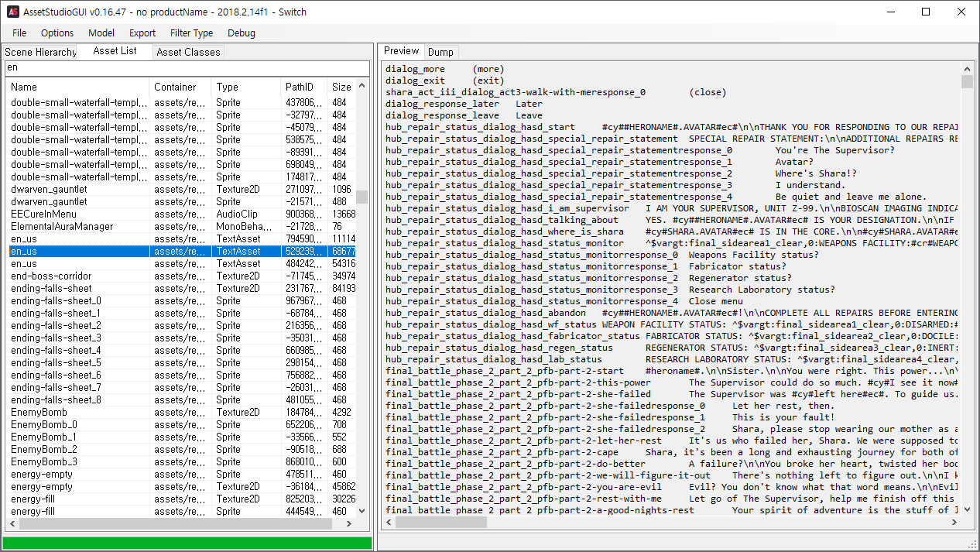Select the ending-falls-sheet_7 sprite
The width and height of the screenshot is (980, 552).
pos(181,387)
